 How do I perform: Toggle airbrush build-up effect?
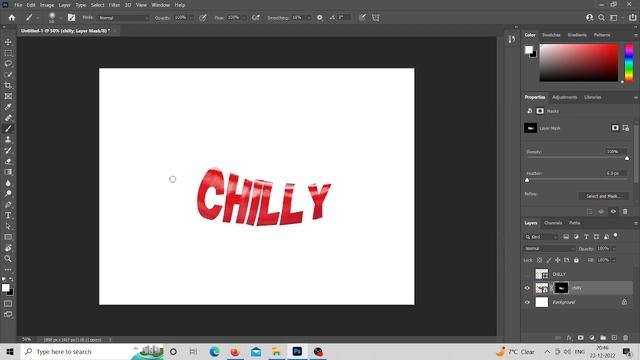[x=256, y=18]
